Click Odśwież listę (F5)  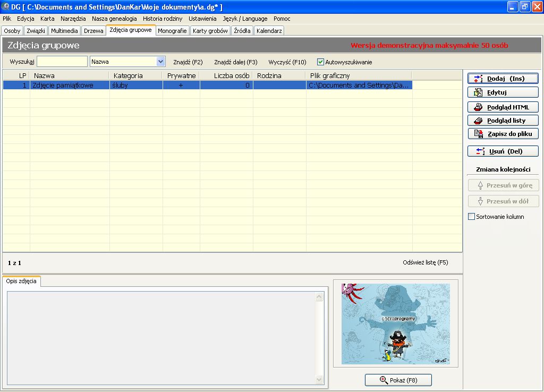click(x=426, y=262)
